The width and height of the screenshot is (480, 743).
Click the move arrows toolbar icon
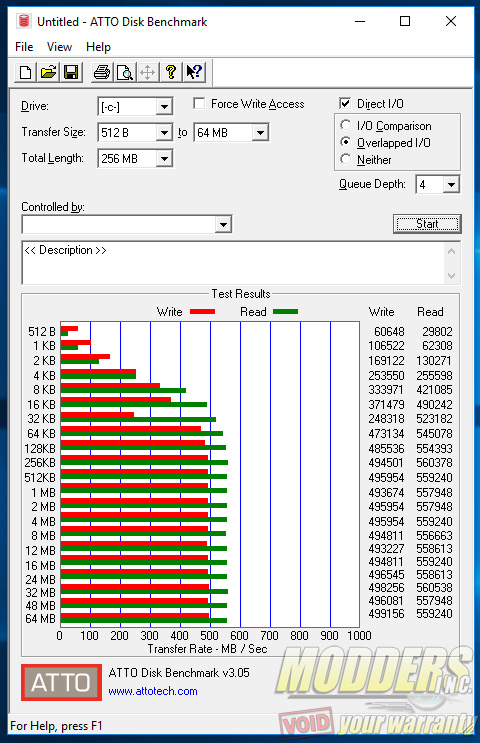(147, 72)
